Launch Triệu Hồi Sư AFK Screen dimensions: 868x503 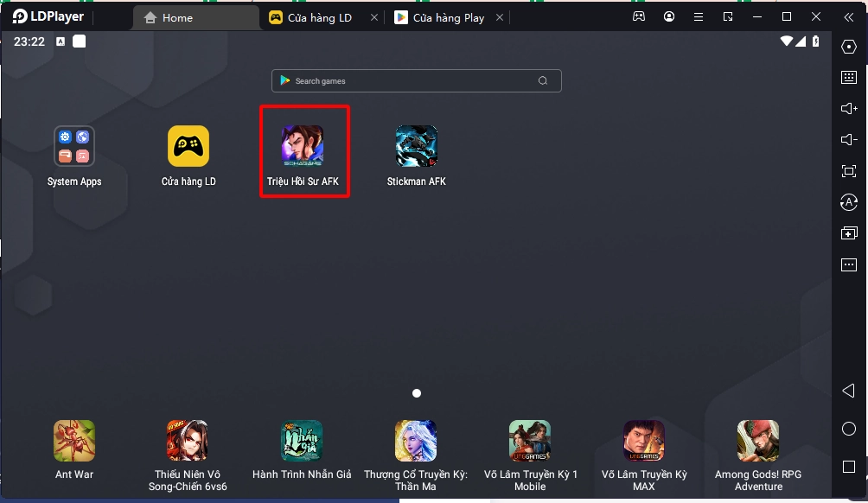[304, 147]
